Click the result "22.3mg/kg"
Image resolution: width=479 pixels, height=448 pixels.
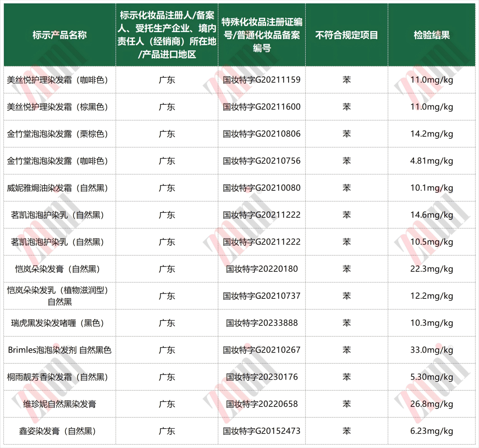click(431, 269)
